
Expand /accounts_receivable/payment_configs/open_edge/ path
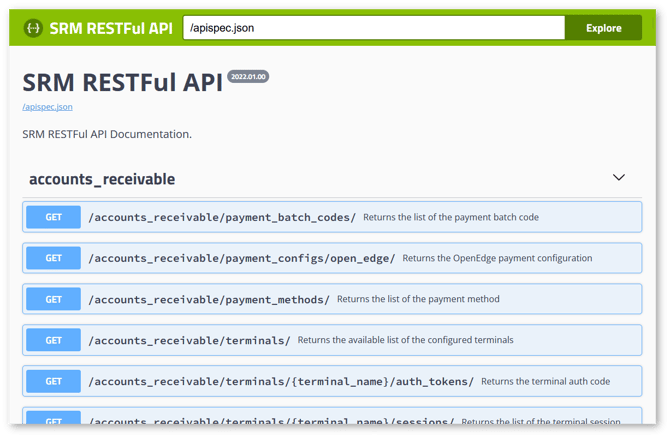[x=241, y=259]
